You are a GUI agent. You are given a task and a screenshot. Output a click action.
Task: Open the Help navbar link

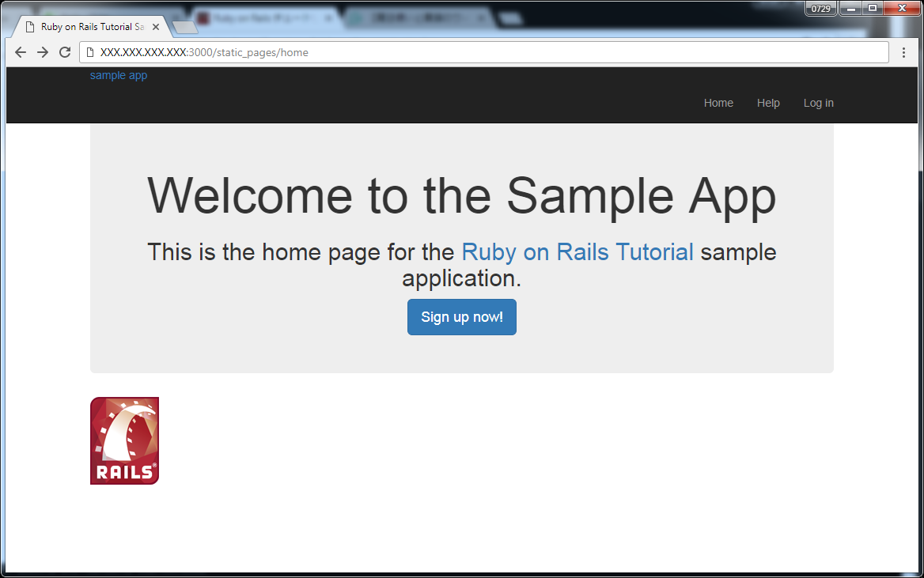(x=768, y=103)
